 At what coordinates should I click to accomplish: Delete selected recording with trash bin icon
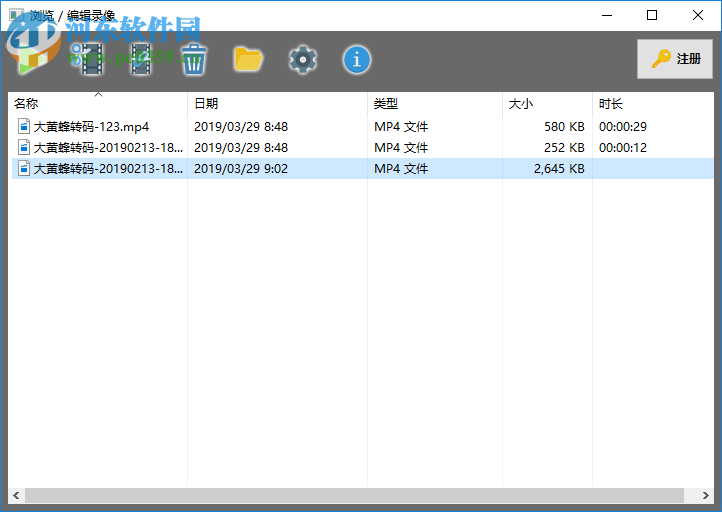(x=194, y=59)
